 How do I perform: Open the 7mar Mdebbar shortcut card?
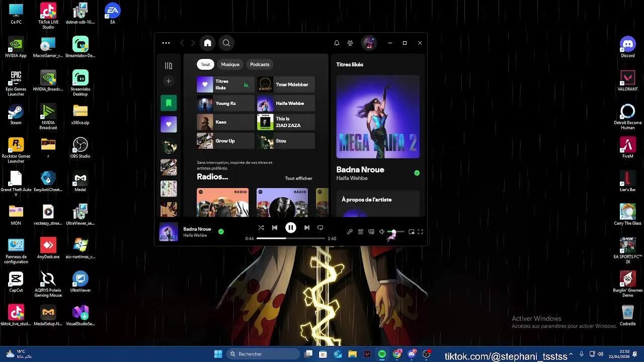click(x=286, y=84)
